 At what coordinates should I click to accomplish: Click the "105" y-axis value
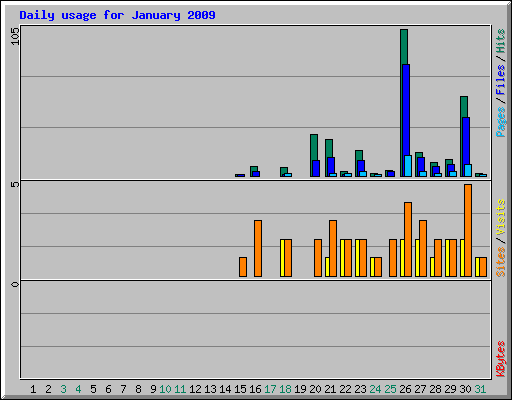pyautogui.click(x=15, y=36)
